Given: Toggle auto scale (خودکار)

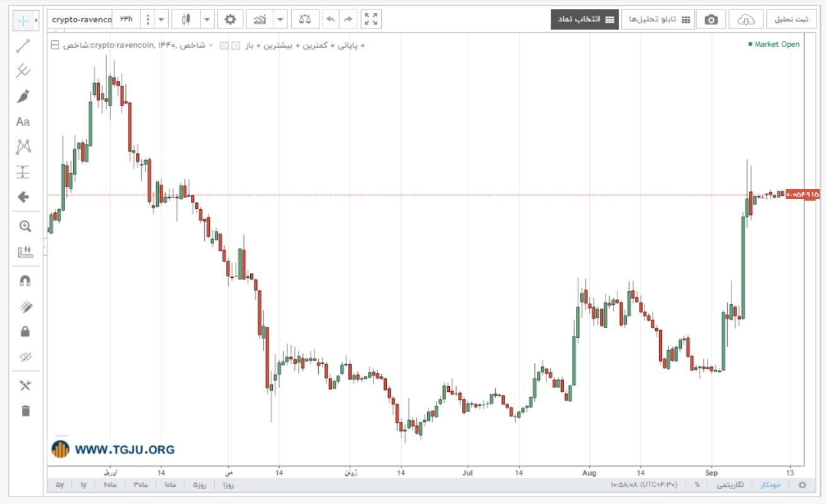Looking at the screenshot, I should (x=771, y=485).
